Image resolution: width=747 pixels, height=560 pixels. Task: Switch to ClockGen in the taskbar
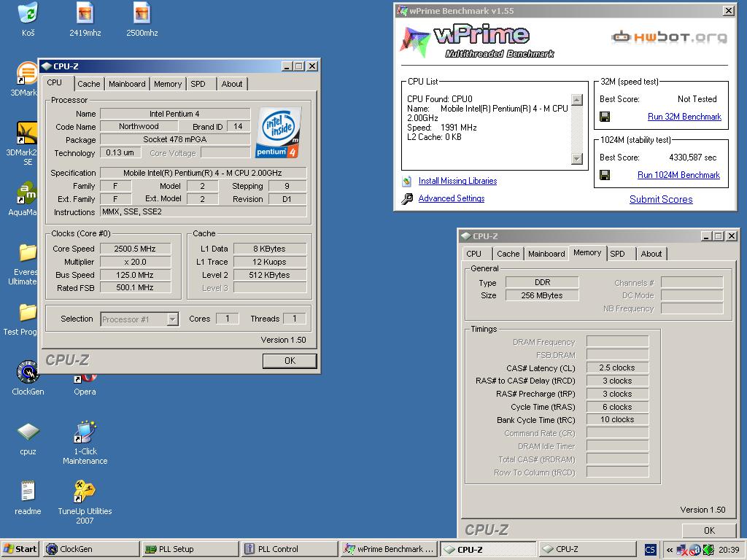pos(91,549)
